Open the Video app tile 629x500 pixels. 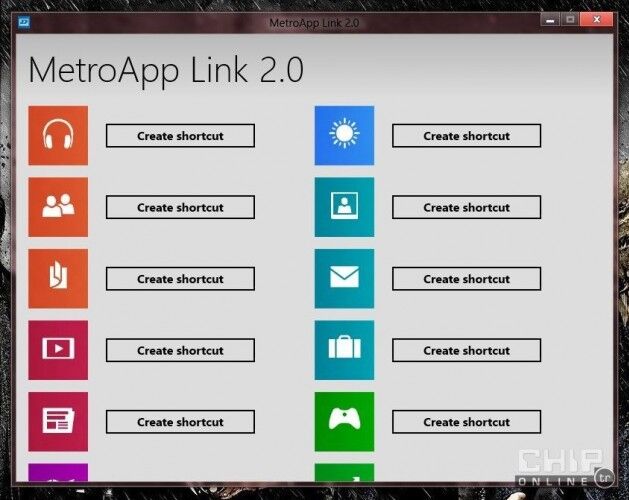click(x=58, y=350)
